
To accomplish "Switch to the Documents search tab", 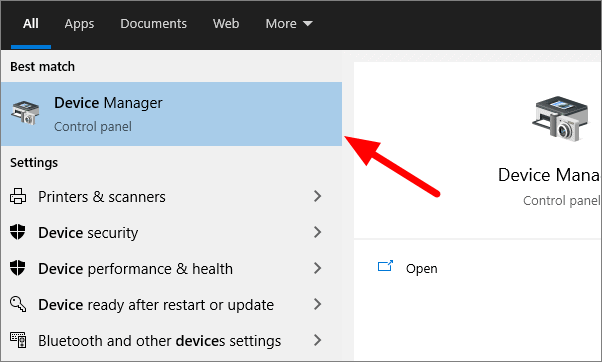I will pos(154,24).
